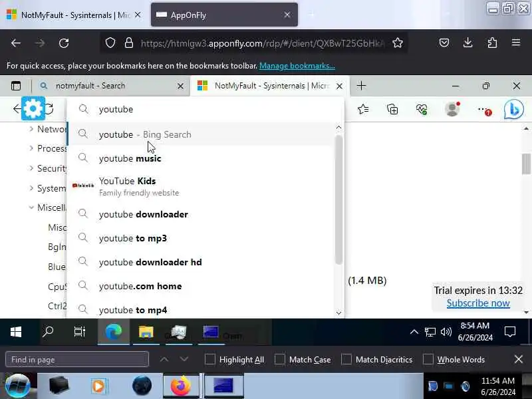Enable the Whole Words checkbox
The image size is (532, 399).
coord(428,359)
